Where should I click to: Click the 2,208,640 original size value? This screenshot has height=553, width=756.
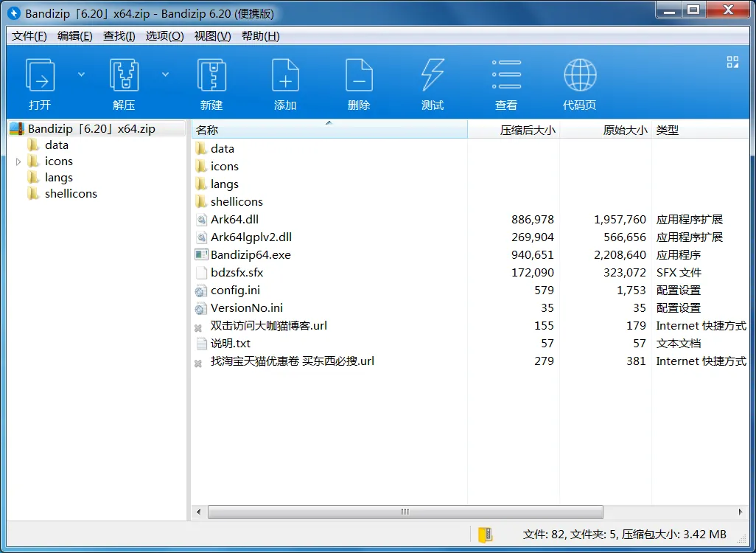620,255
